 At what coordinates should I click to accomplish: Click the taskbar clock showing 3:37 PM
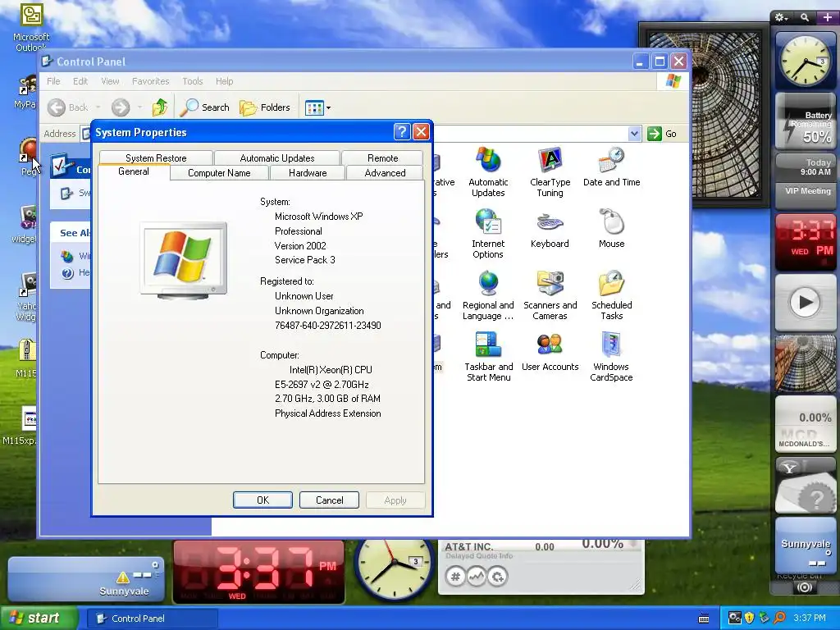click(809, 618)
